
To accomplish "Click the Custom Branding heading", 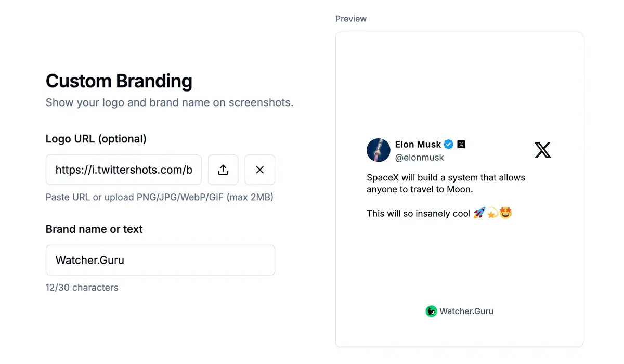I will coord(119,81).
